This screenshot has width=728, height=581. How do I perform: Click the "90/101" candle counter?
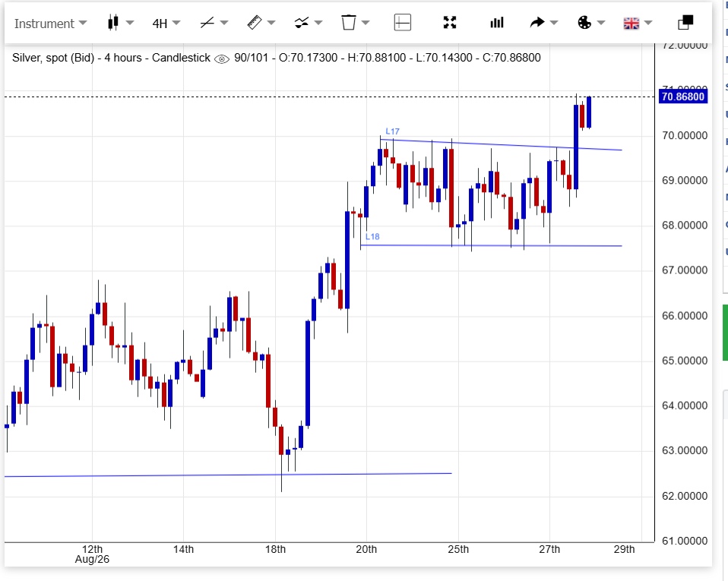coord(252,58)
